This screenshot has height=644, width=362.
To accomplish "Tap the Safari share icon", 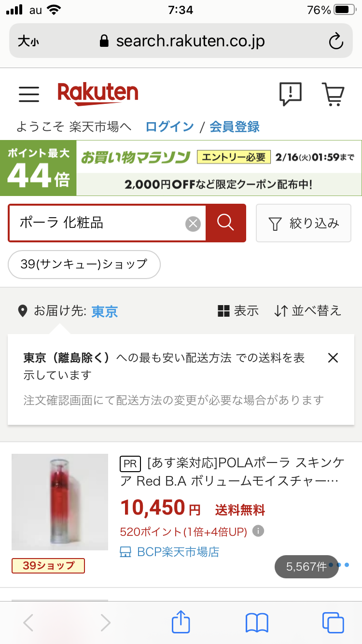I will tap(181, 622).
